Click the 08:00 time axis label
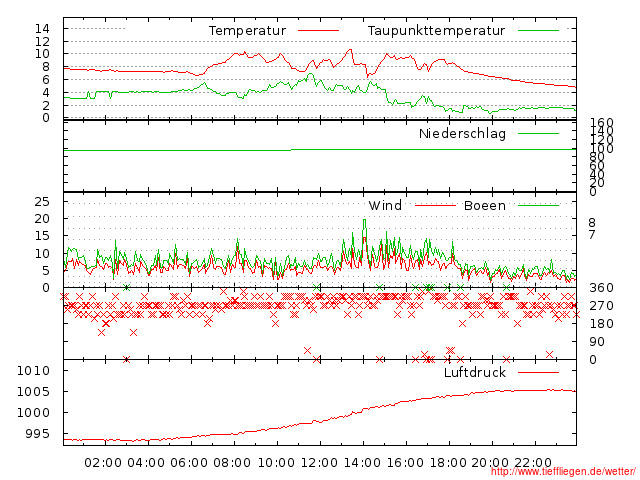Viewport: 640px width, 480px height. [232, 463]
